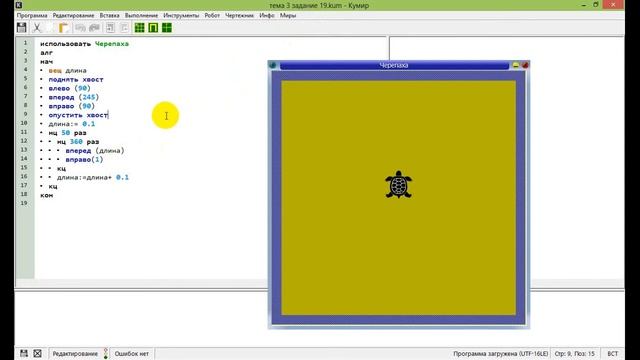Click the Save floppy disk toolbar icon
This screenshot has width=640, height=360.
pos(22,27)
